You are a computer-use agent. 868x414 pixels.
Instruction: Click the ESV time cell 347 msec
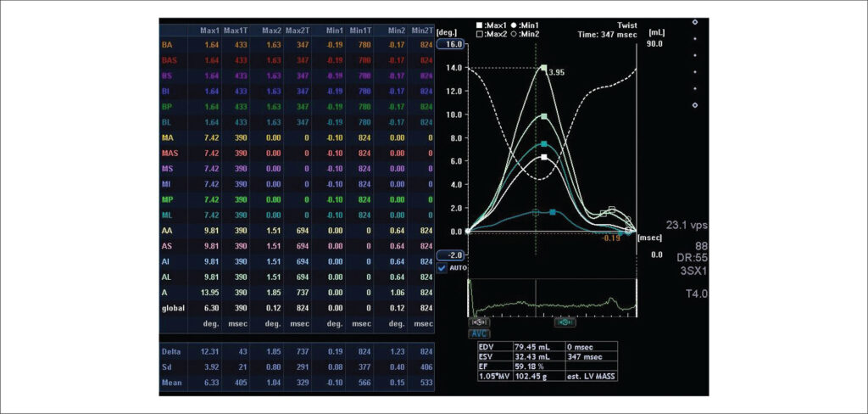(x=587, y=357)
